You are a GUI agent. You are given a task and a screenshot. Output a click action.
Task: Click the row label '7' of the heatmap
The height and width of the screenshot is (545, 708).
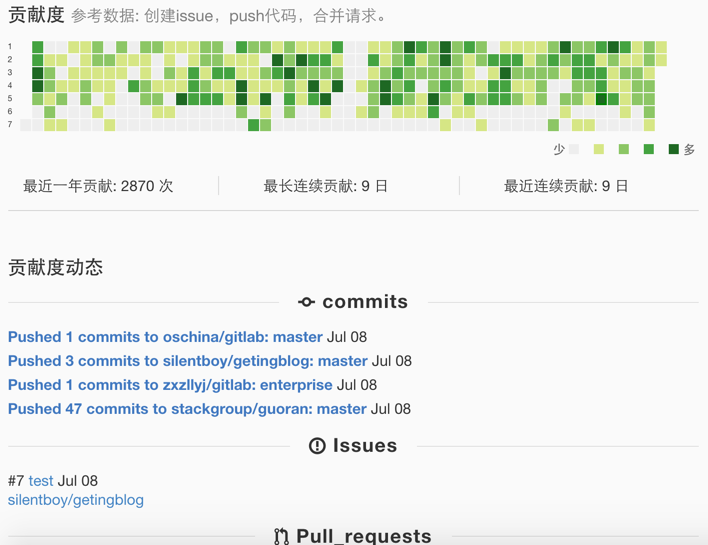coord(10,124)
